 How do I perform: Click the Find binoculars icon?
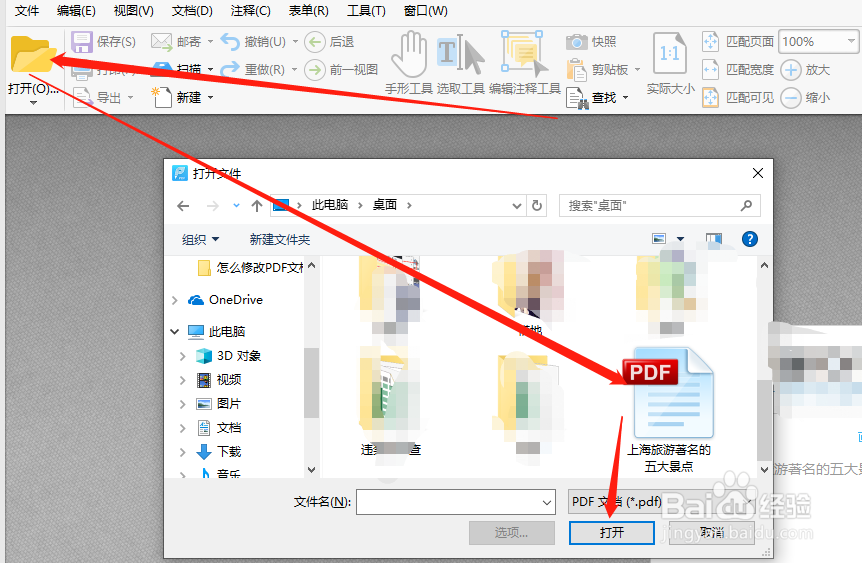click(x=577, y=99)
